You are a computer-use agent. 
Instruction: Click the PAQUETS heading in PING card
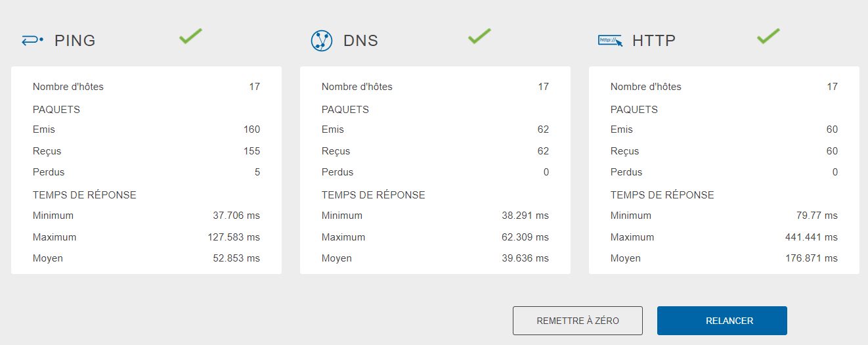click(x=56, y=110)
